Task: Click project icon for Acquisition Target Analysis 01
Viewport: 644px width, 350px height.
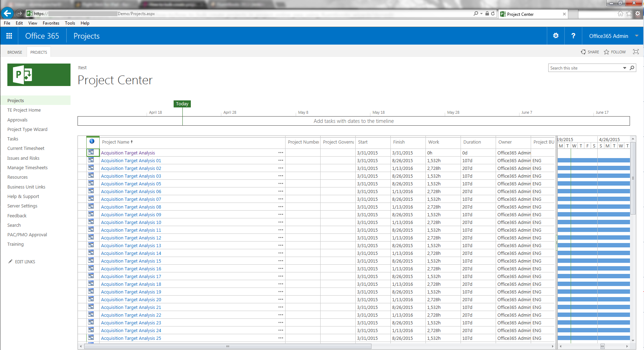Action: pyautogui.click(x=91, y=160)
